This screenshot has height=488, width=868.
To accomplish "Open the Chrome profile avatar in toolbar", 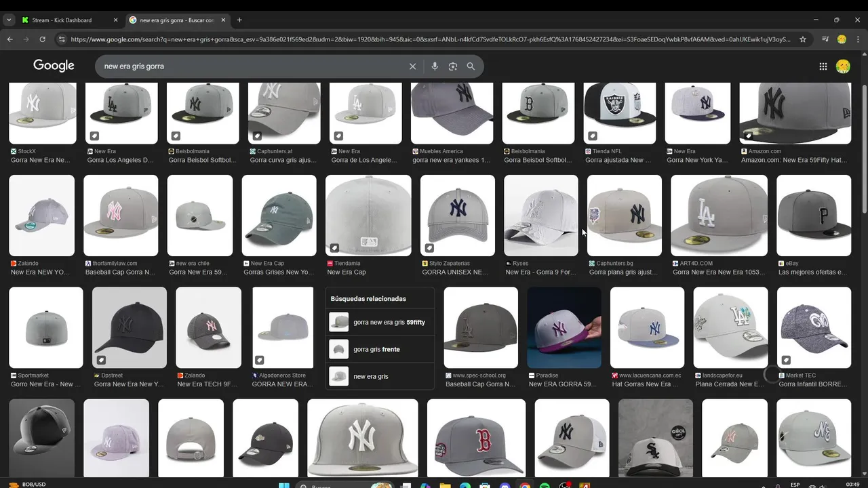I will coord(842,39).
